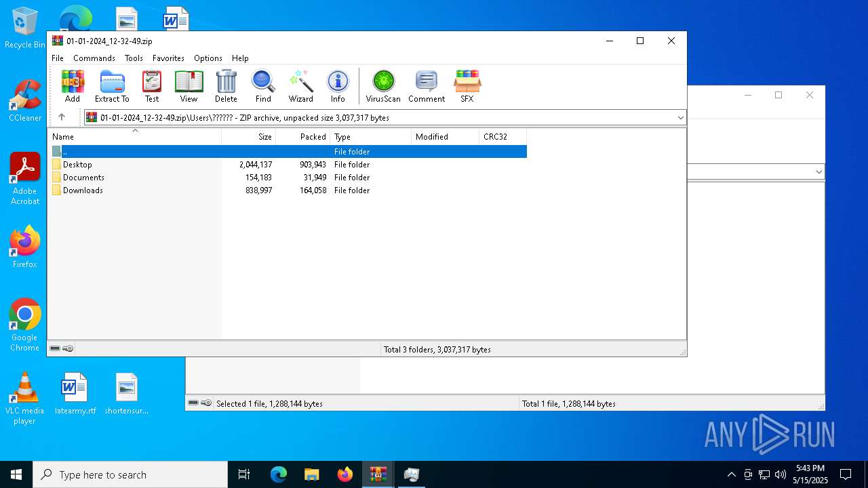Show archive Info

(x=338, y=86)
